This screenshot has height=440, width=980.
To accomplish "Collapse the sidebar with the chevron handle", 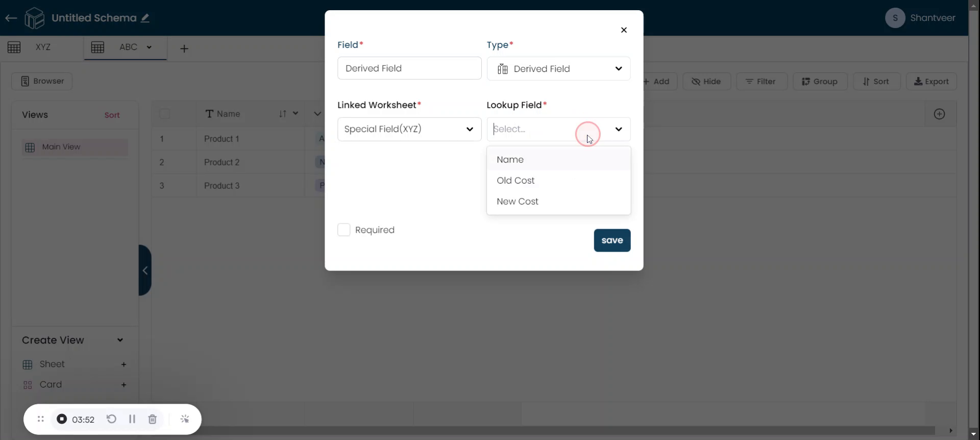I will tap(145, 271).
